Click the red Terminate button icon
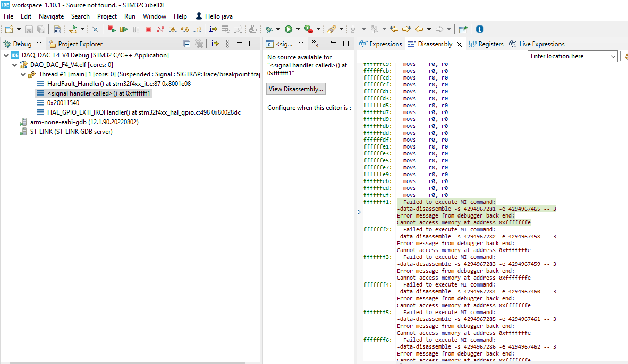The width and height of the screenshot is (628, 364). pyautogui.click(x=148, y=29)
